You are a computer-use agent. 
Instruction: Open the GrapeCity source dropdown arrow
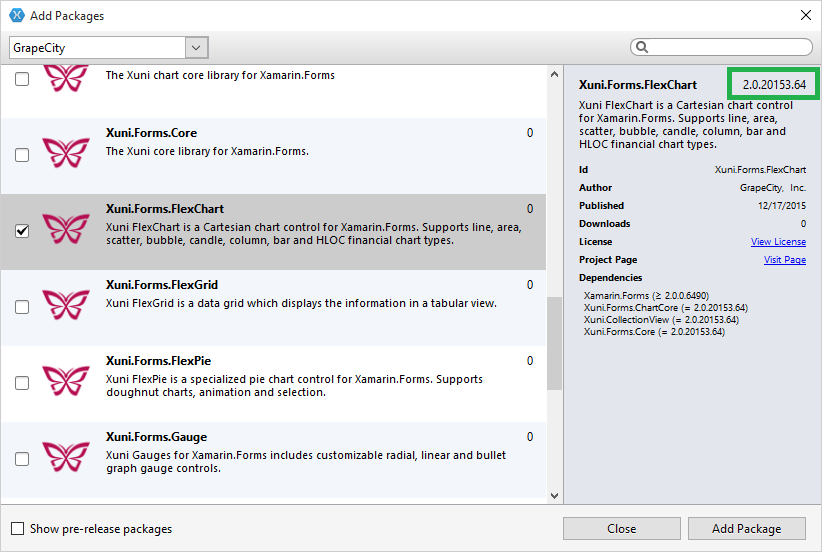[x=196, y=48]
